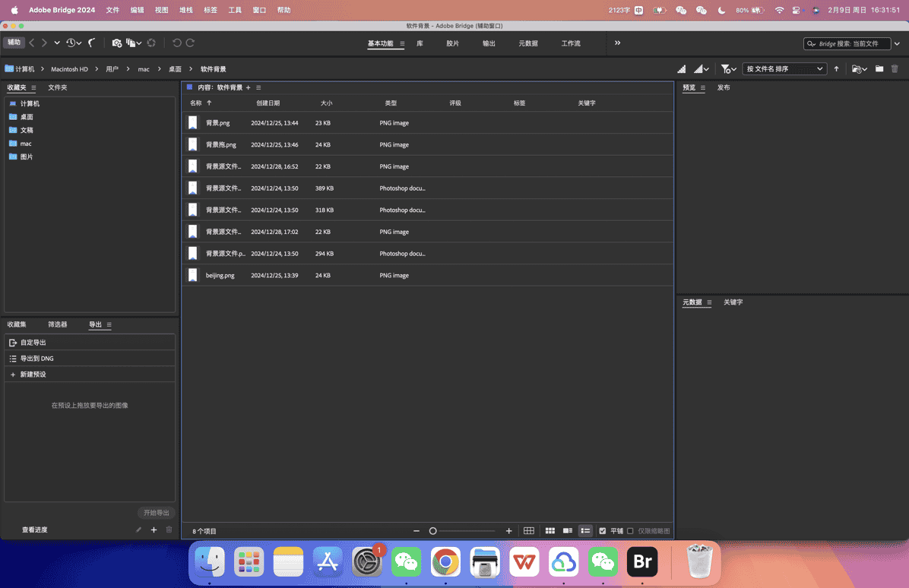
Task: Rotate image 90 degrees counterclockwise
Action: tap(177, 43)
